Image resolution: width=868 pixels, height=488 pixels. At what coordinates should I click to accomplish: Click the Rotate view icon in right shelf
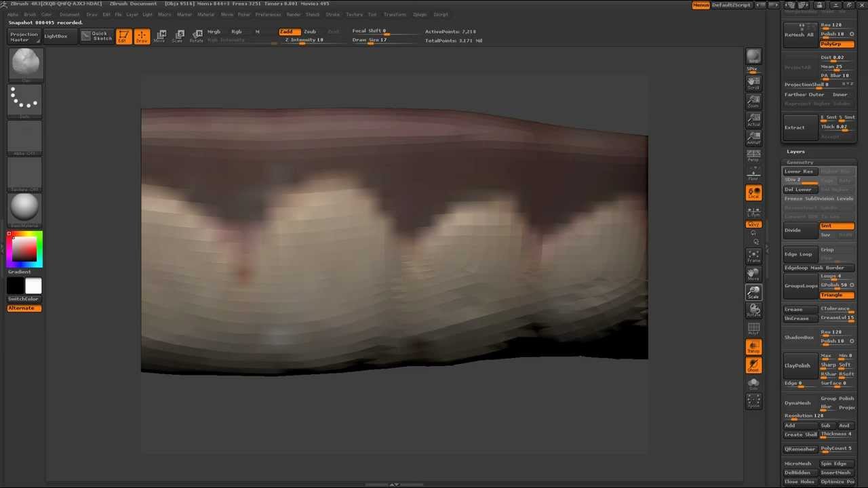pos(753,310)
